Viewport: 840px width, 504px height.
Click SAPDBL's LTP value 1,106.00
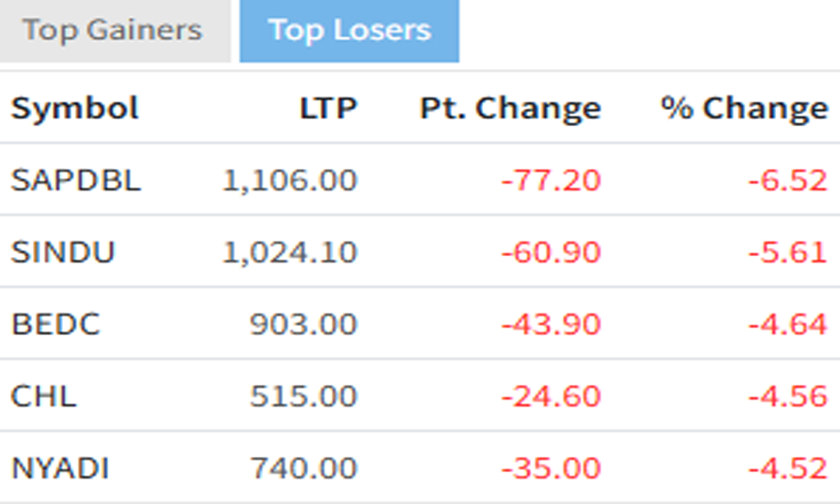coord(290,180)
